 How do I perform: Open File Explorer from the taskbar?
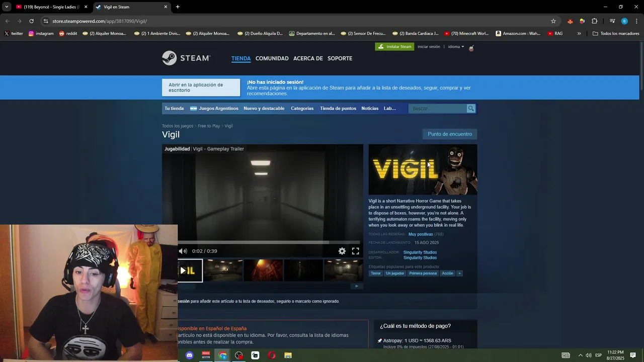288,355
